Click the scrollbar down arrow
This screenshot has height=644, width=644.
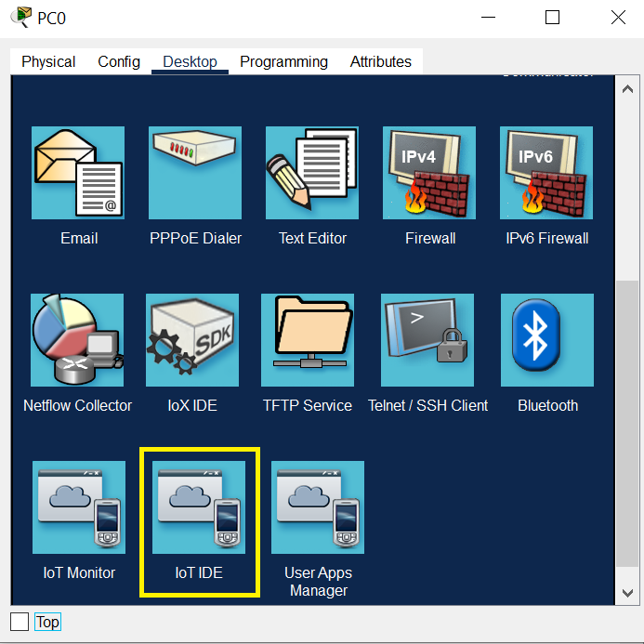[627, 593]
